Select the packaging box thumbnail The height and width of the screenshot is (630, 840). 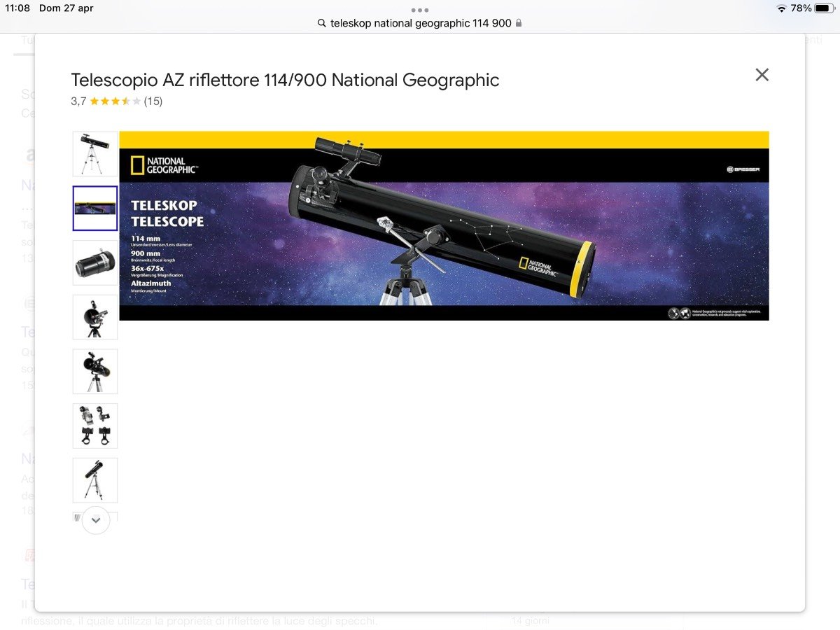pyautogui.click(x=95, y=209)
